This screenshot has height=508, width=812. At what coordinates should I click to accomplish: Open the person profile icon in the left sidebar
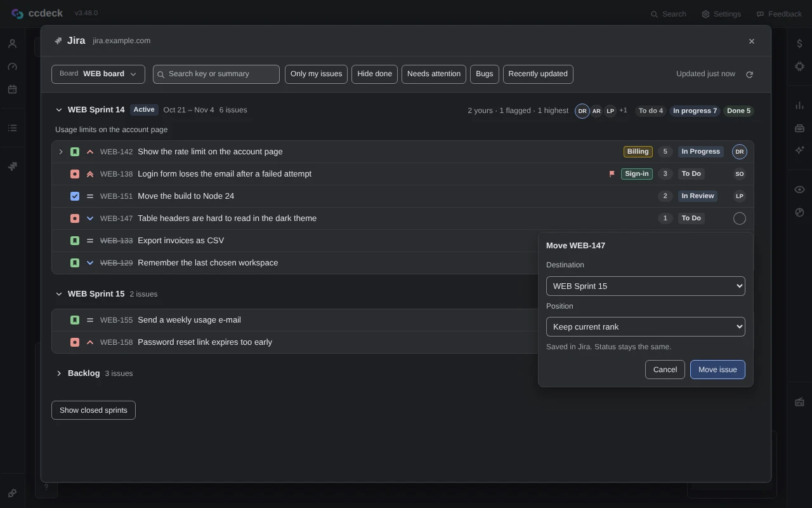(12, 44)
